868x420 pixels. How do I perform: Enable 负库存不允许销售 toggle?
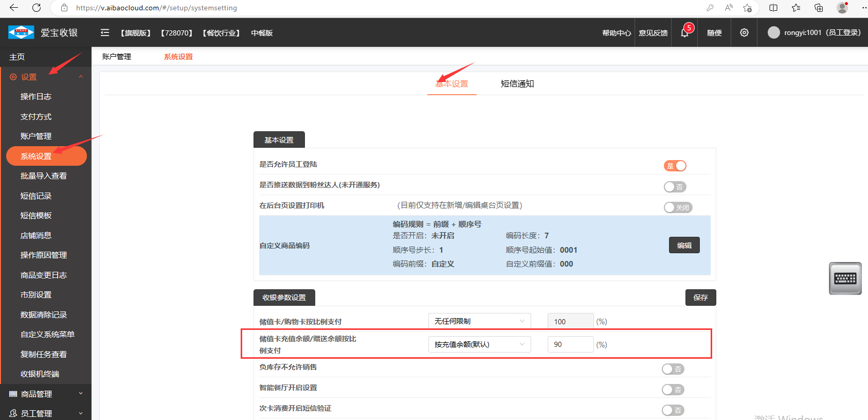click(x=673, y=369)
